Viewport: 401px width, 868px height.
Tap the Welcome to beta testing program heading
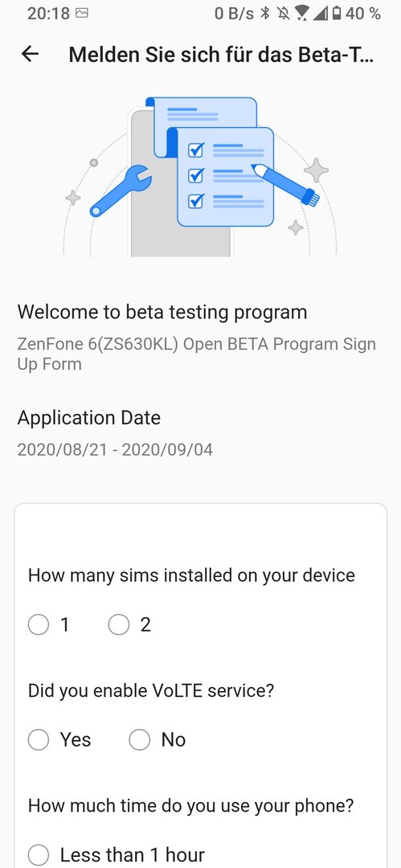[x=162, y=312]
